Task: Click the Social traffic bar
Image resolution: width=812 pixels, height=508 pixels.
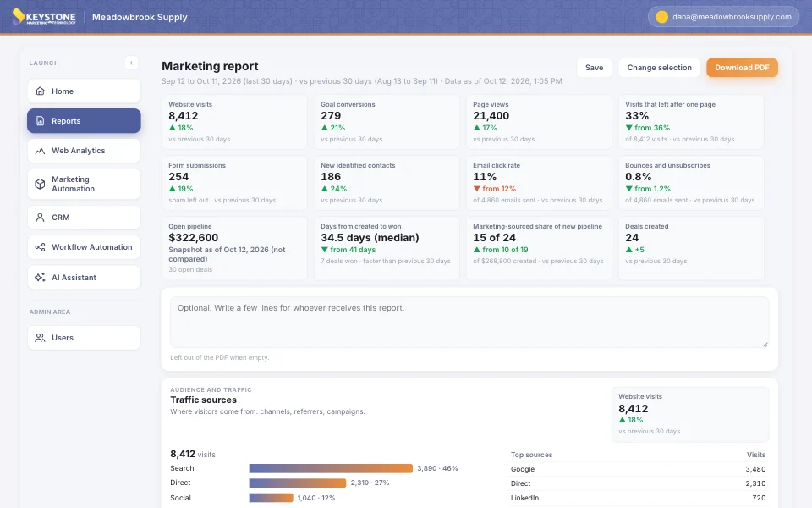Action: click(x=271, y=498)
